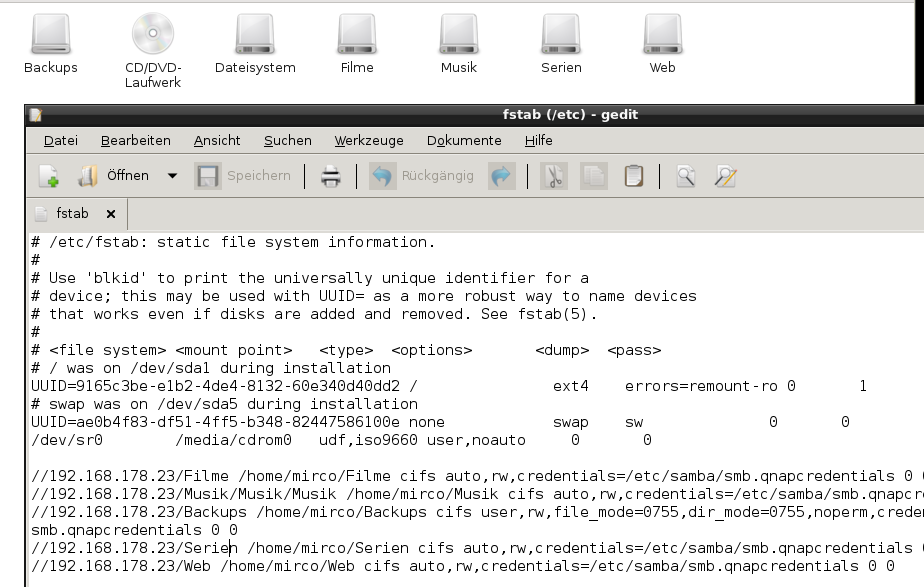Click the UUID=9165c3be root entry text

215,386
